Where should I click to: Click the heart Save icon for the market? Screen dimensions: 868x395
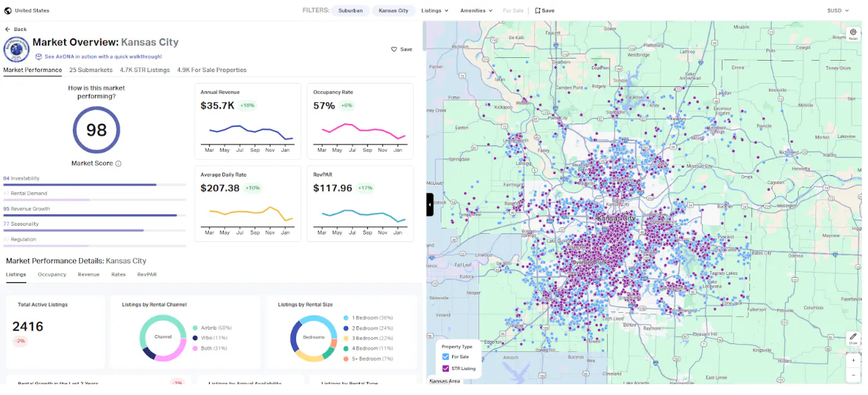[394, 49]
